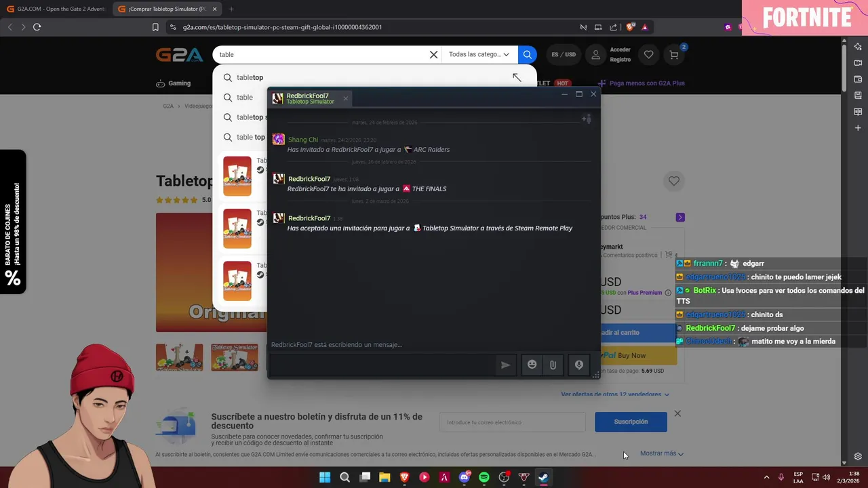Click the browser address bar URL
The width and height of the screenshot is (868, 488).
point(282,27)
